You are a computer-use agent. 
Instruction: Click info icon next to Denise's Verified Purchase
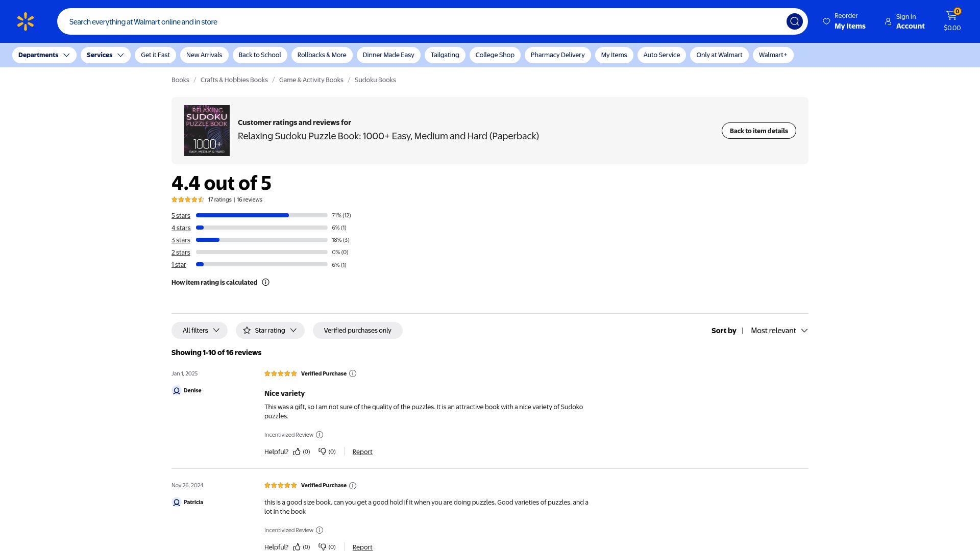click(353, 373)
